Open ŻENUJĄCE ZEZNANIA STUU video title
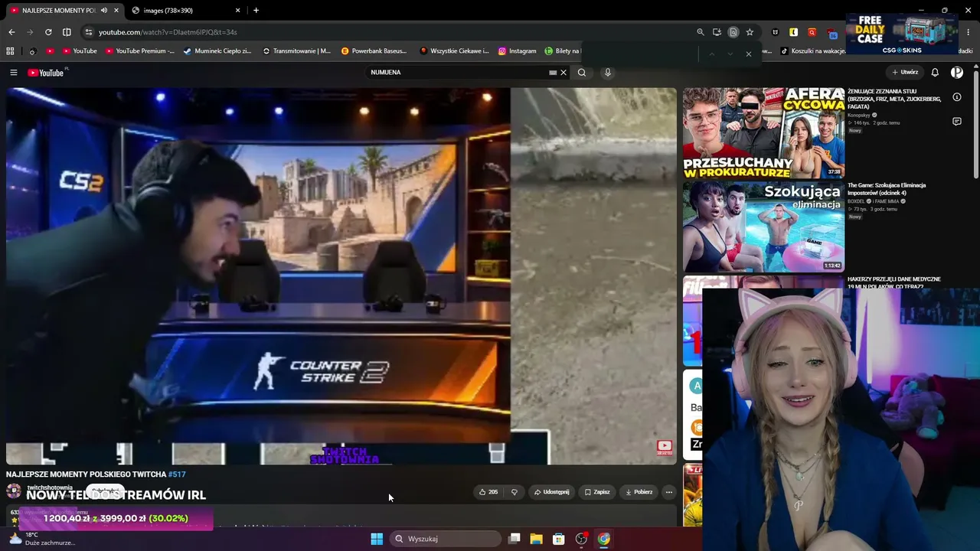The image size is (980, 551). (894, 99)
